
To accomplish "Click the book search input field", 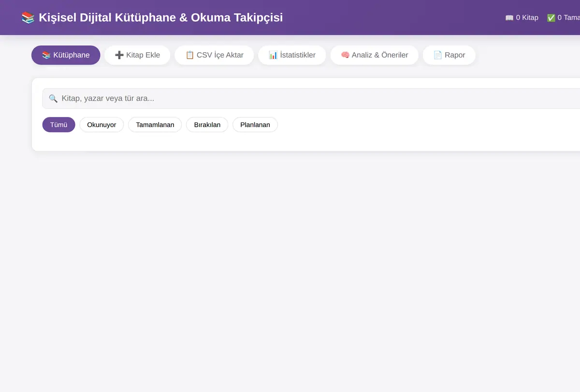I will tap(311, 99).
